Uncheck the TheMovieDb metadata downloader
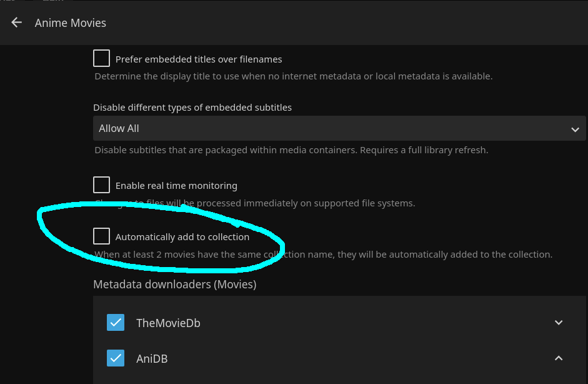Image resolution: width=588 pixels, height=384 pixels. 116,323
